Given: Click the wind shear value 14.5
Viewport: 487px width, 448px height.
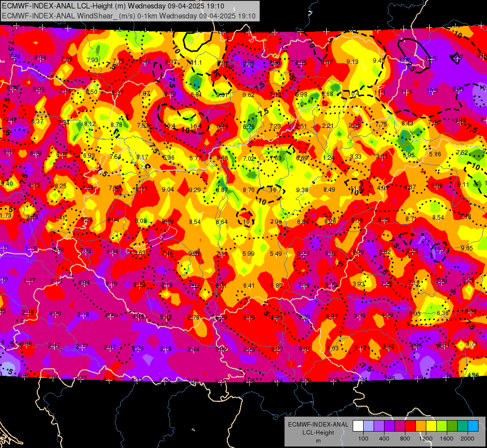Looking at the screenshot, I should [431, 58].
